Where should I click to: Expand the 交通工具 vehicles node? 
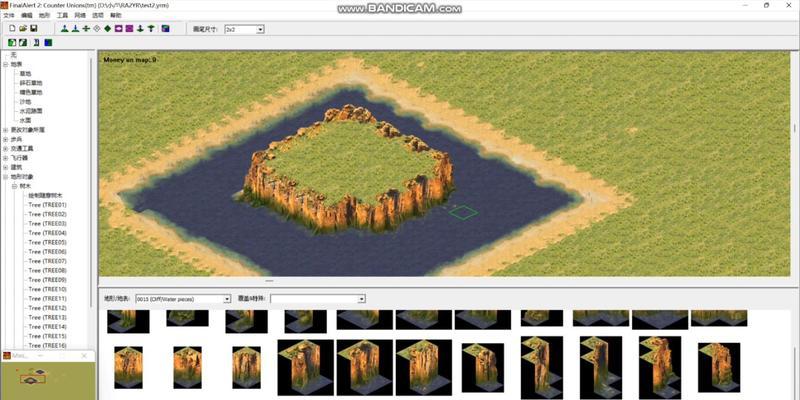pyautogui.click(x=6, y=148)
